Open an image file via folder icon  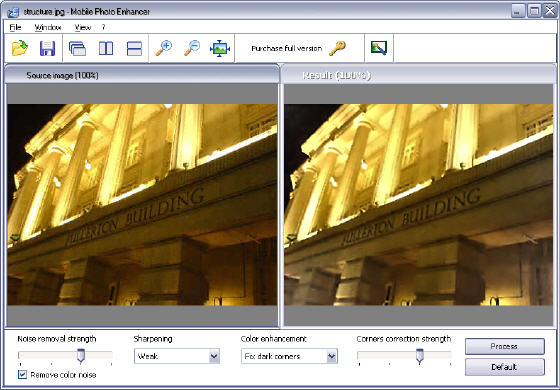(x=20, y=48)
